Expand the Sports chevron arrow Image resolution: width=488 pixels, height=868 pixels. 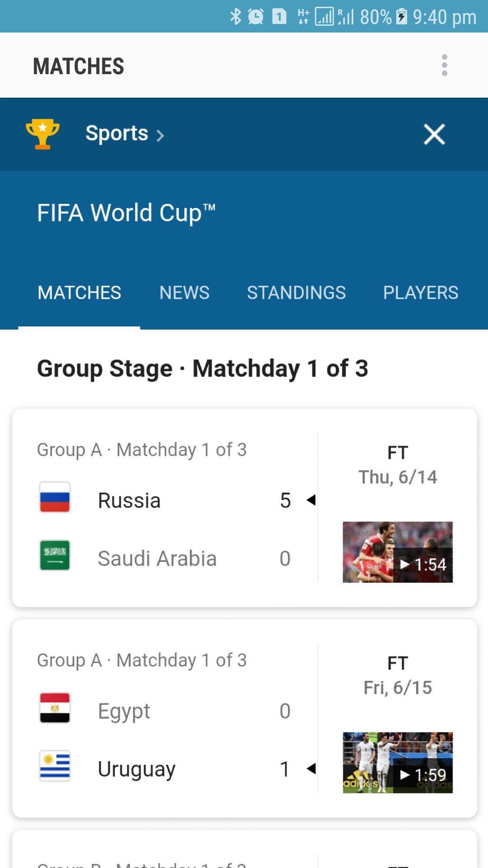tap(160, 135)
